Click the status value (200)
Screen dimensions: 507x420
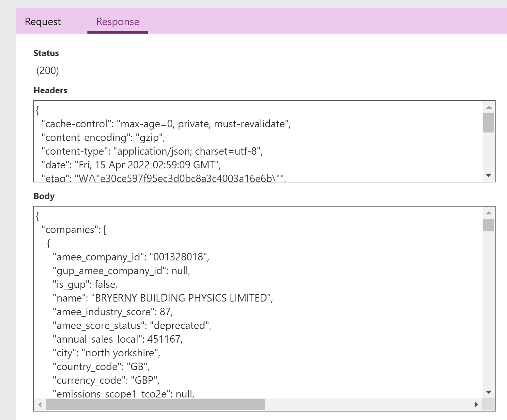click(x=48, y=70)
